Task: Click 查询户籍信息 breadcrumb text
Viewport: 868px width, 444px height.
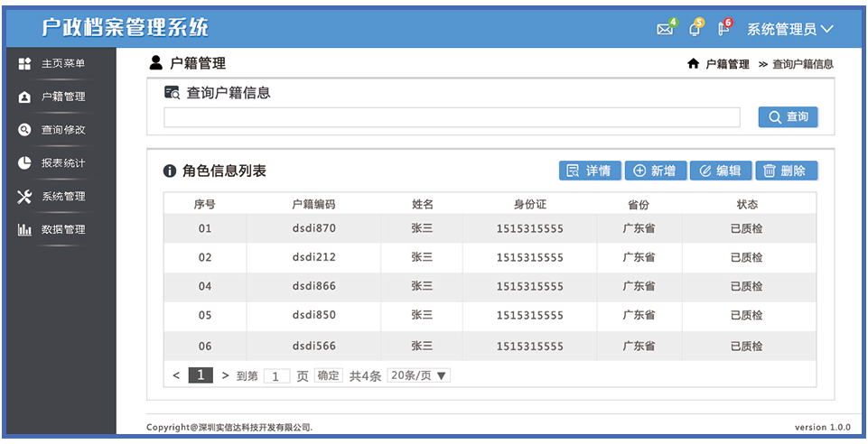Action: [803, 64]
